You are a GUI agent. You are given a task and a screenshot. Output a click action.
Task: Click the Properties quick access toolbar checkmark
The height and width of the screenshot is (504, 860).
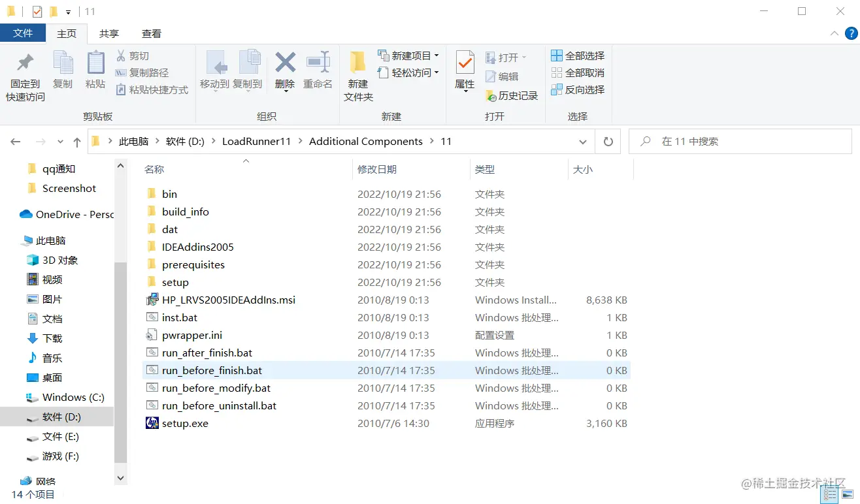(x=37, y=11)
